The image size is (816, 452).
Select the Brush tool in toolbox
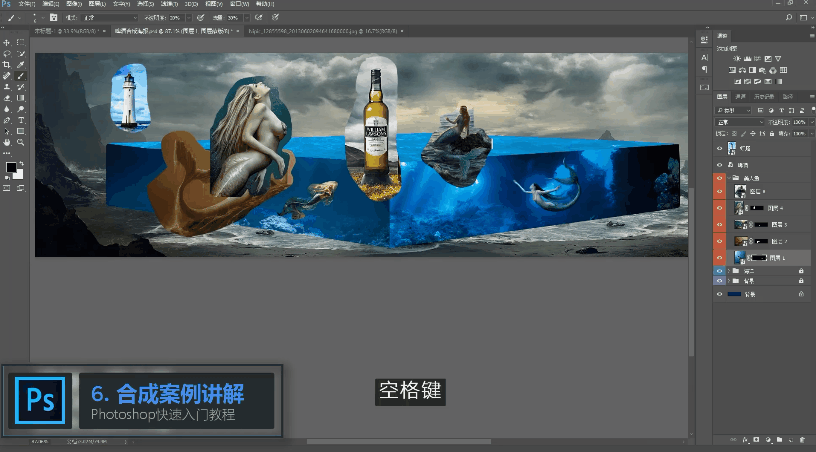coord(21,76)
